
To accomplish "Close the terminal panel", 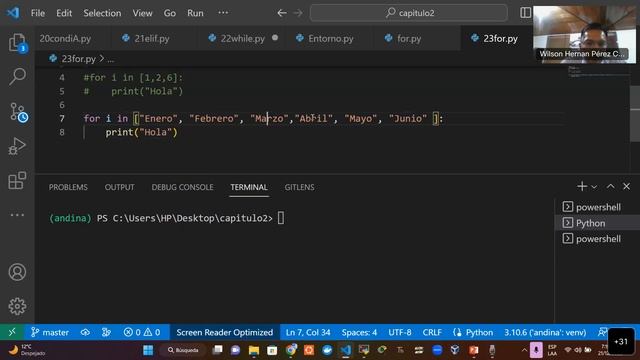I will (x=627, y=187).
